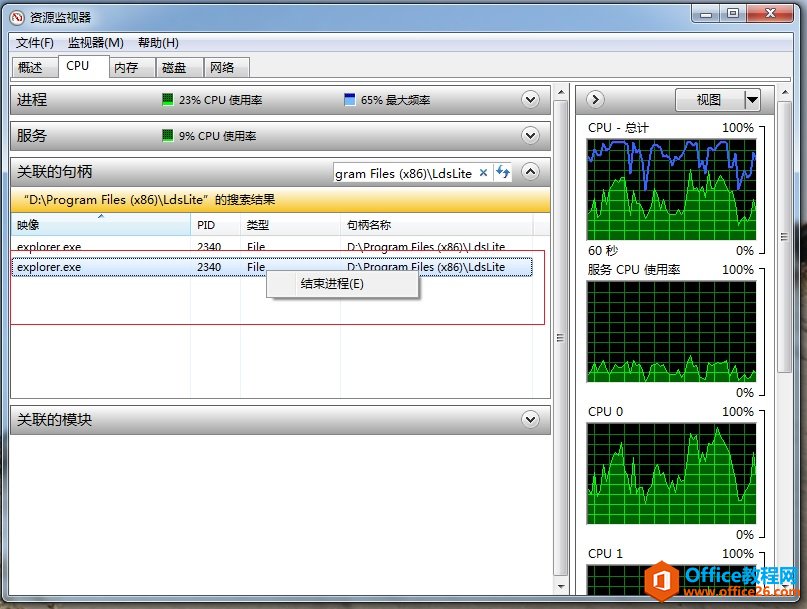The width and height of the screenshot is (807, 609).
Task: Click the green CPU usage icon in 服务 header
Action: click(x=168, y=136)
